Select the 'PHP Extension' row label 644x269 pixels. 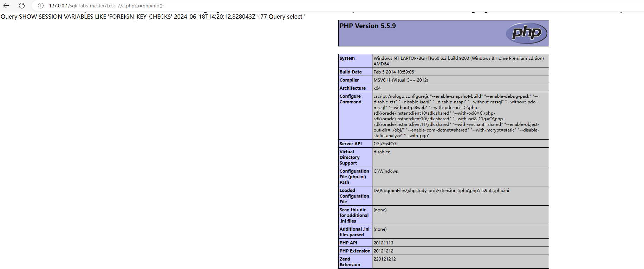tap(355, 251)
